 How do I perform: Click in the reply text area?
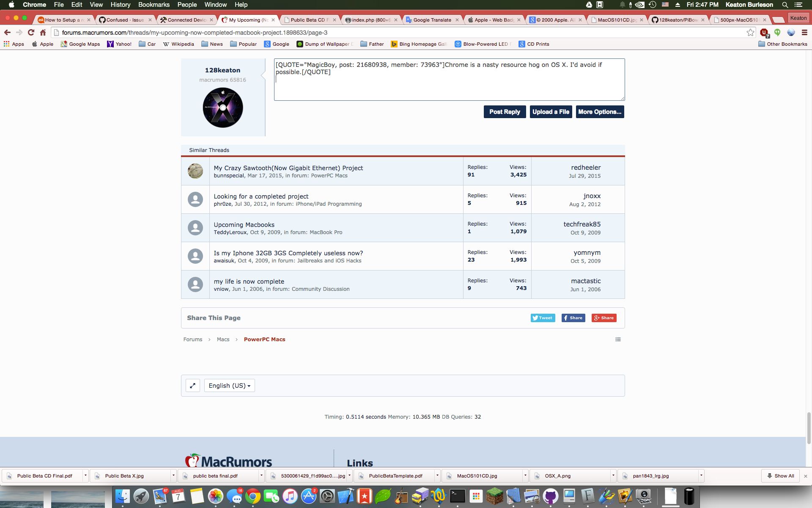(x=449, y=80)
